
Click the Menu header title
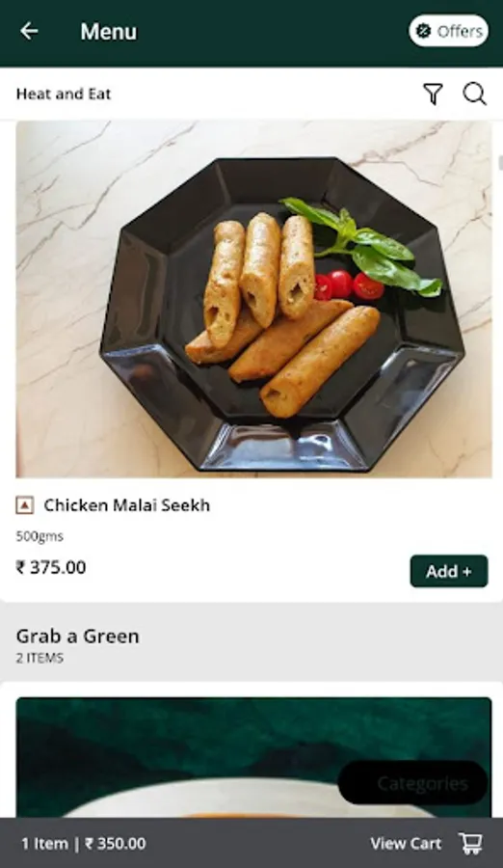tap(109, 32)
